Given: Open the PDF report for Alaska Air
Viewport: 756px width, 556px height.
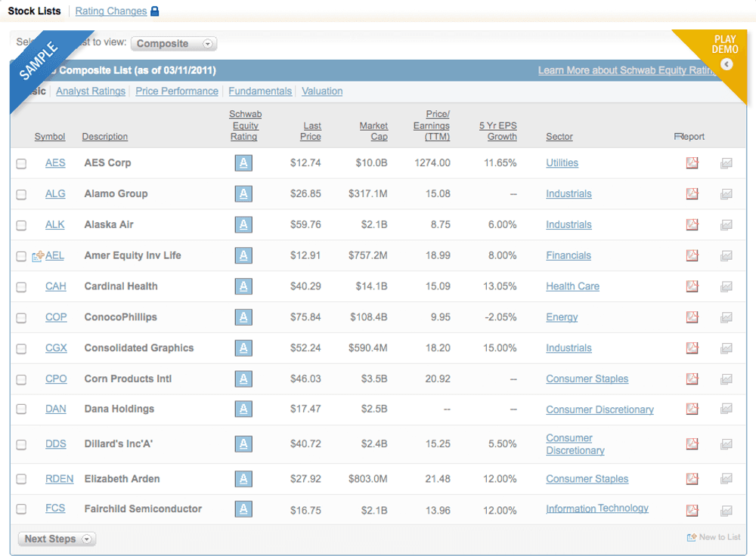Looking at the screenshot, I should pos(692,224).
